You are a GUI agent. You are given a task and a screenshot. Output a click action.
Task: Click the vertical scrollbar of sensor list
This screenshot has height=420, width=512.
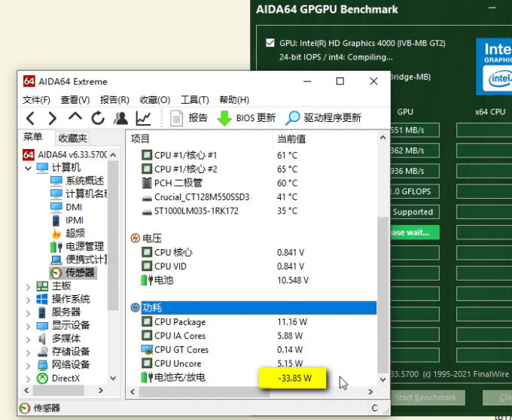[382, 263]
